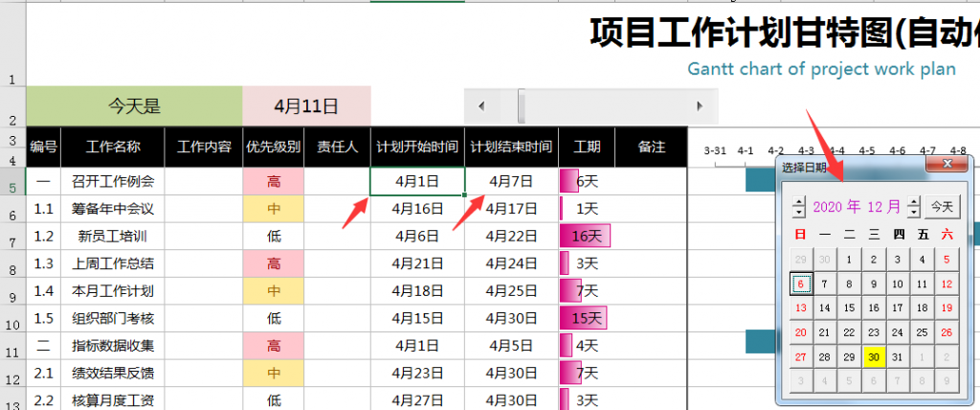The height and width of the screenshot is (410, 980).
Task: Click the 组织部门考核 task name
Action: click(x=113, y=318)
